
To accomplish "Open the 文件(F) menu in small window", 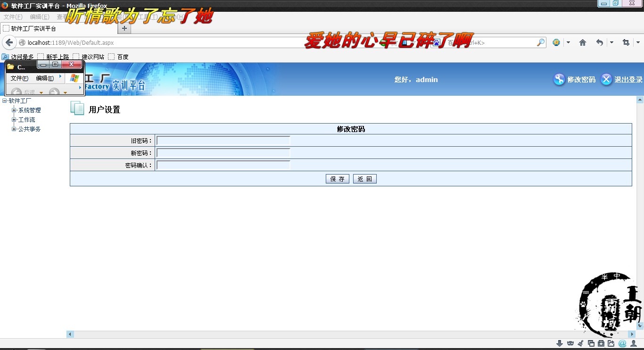I will click(19, 78).
